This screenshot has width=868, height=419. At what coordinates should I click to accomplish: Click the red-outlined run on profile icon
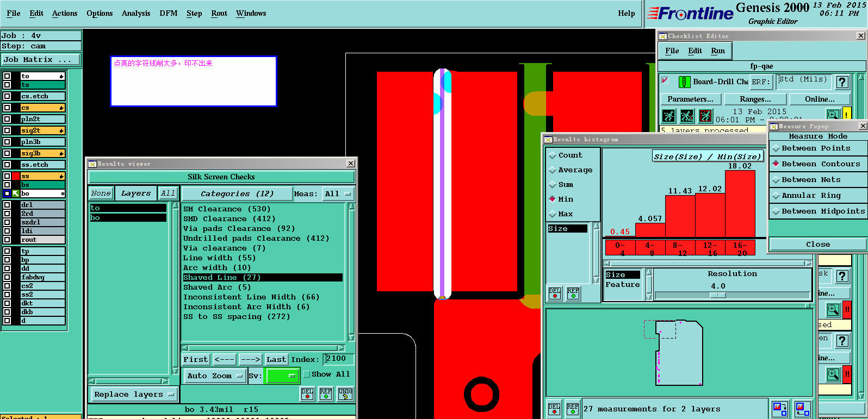705,116
